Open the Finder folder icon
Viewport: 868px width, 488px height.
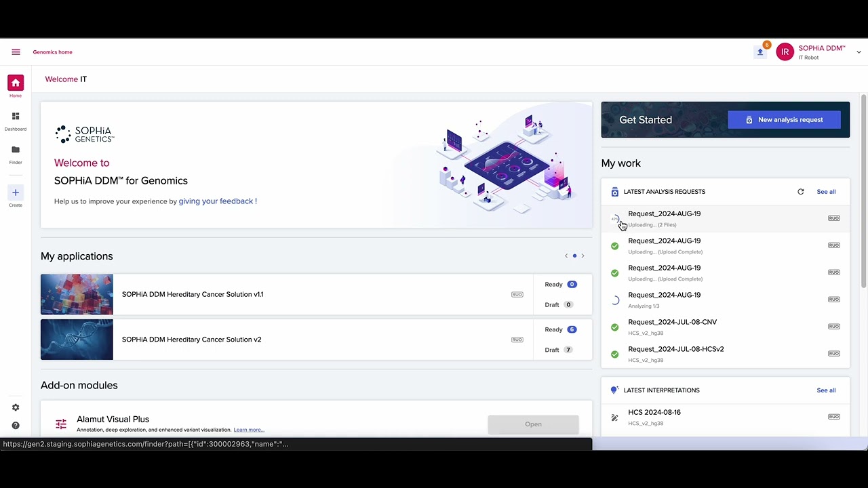click(16, 150)
